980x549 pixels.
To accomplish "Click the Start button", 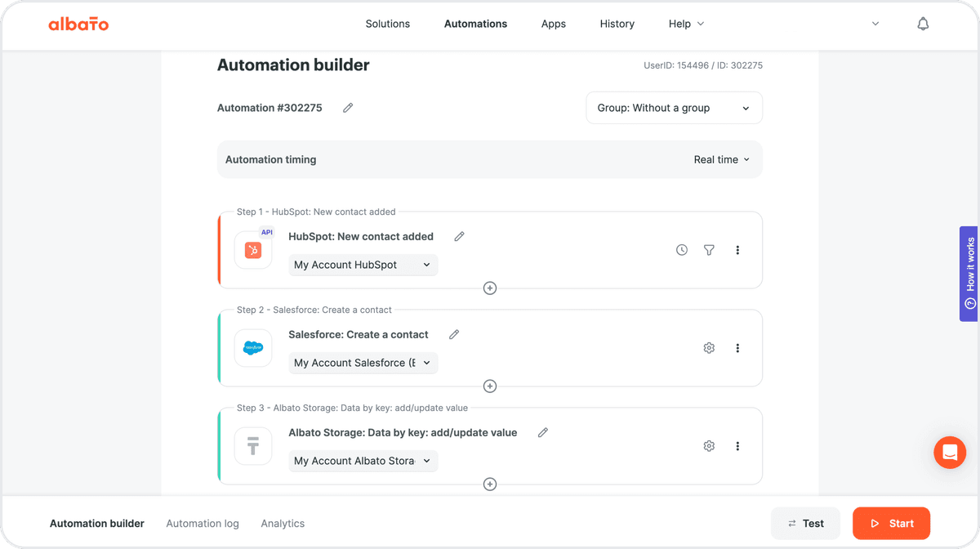I will pyautogui.click(x=891, y=524).
